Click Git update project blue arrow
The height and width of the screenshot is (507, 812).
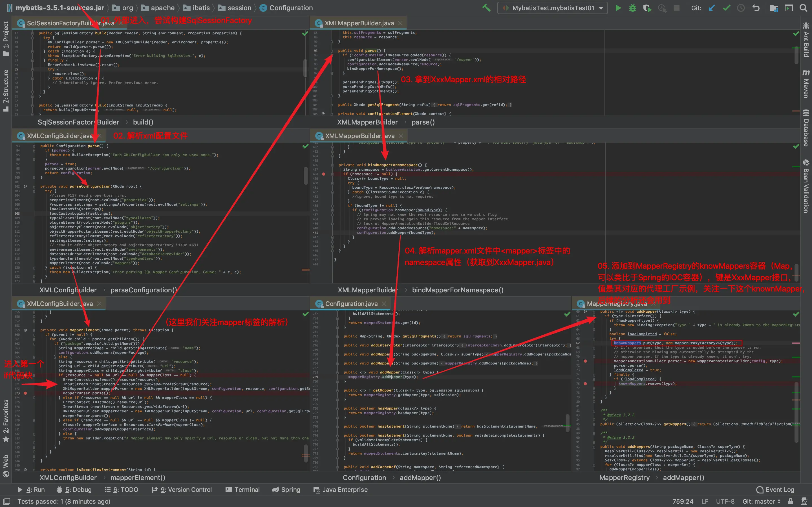pos(712,8)
